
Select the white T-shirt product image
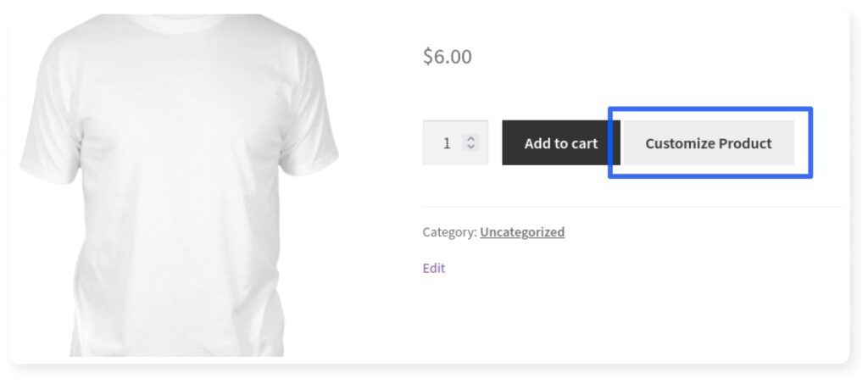178,186
